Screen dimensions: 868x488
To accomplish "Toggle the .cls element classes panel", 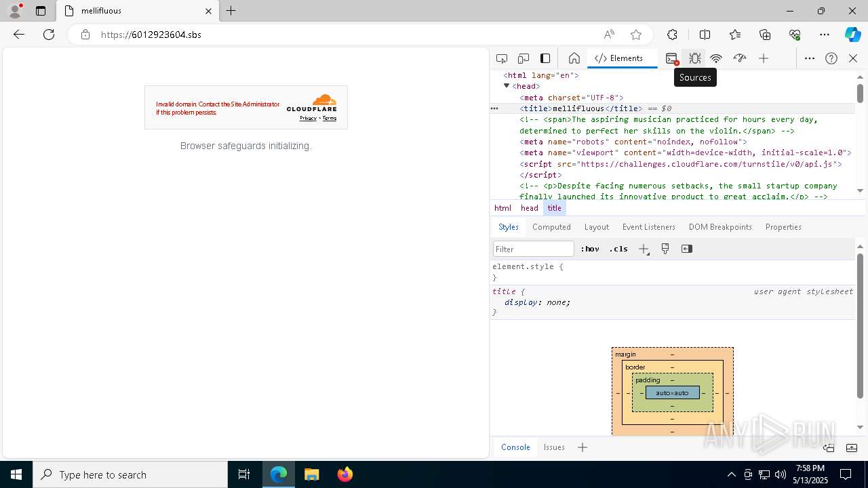I will coord(618,249).
